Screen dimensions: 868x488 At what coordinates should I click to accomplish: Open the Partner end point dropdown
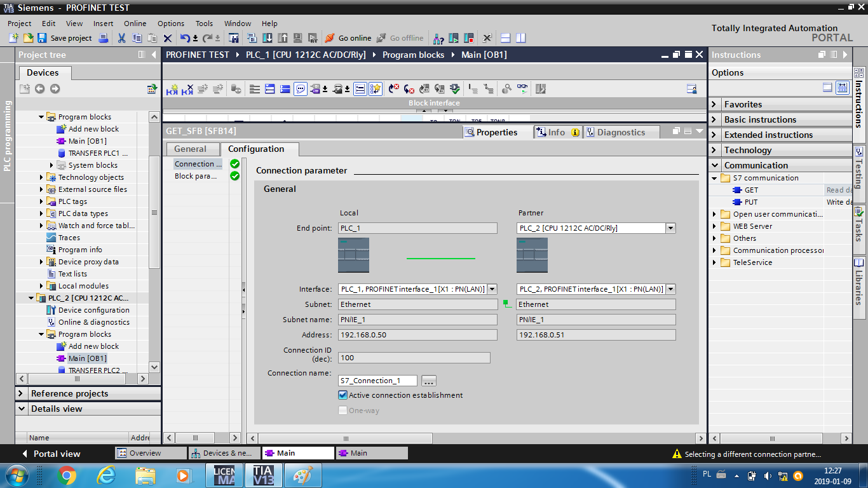point(670,228)
